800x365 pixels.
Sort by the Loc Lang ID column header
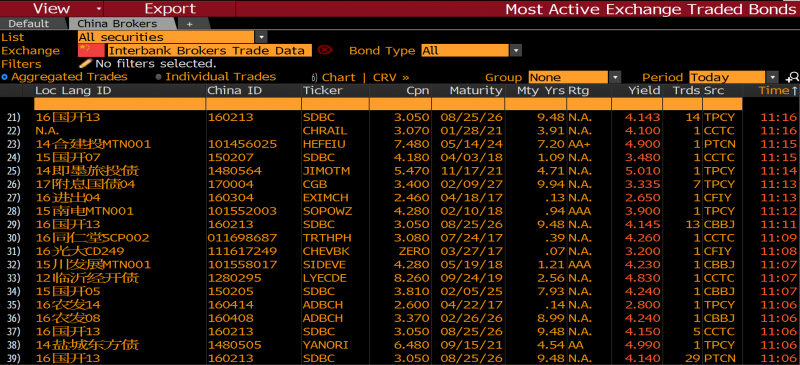pyautogui.click(x=73, y=91)
